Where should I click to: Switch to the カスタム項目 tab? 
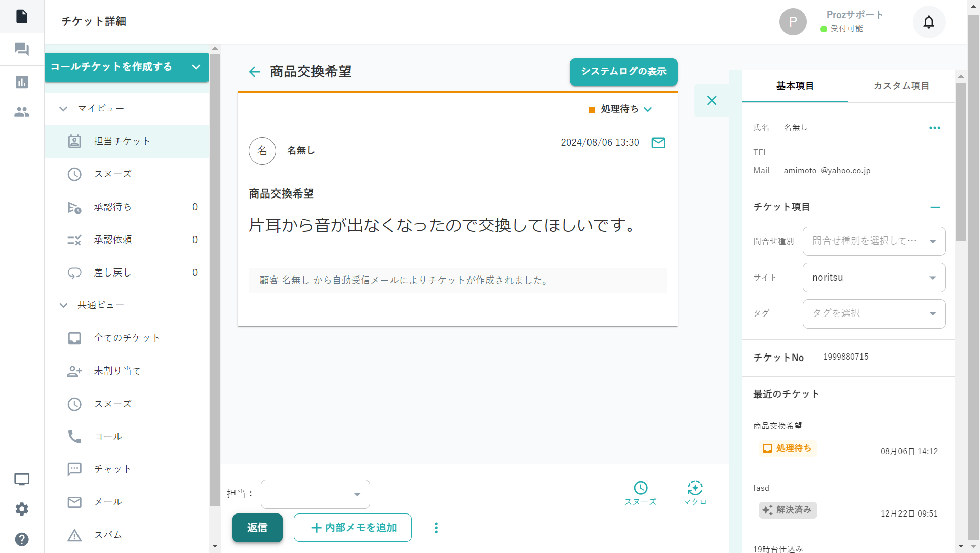click(901, 86)
